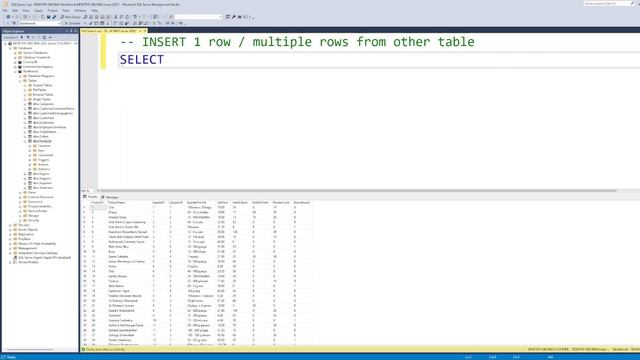
Task: Expand the Programmability folder
Action: pos(20,206)
